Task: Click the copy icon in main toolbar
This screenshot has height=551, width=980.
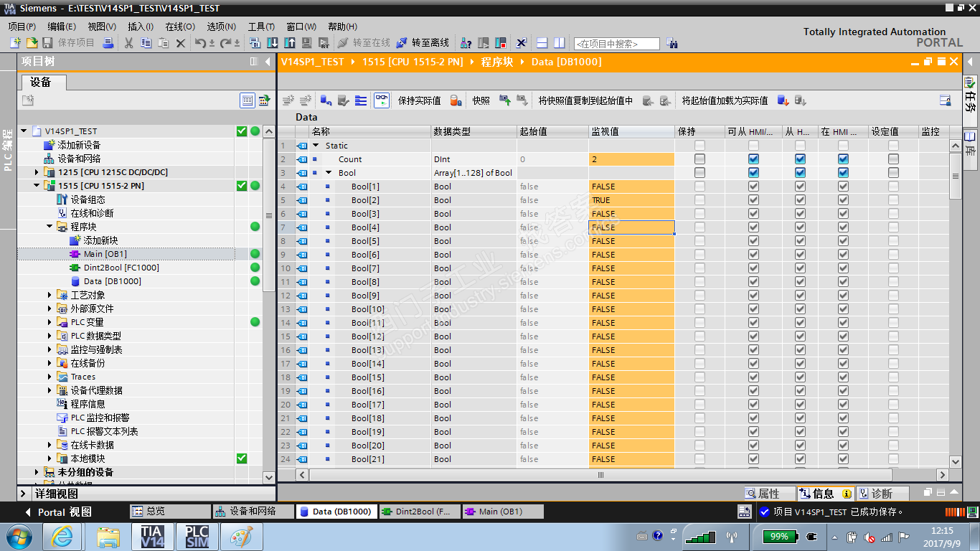Action: pos(146,43)
